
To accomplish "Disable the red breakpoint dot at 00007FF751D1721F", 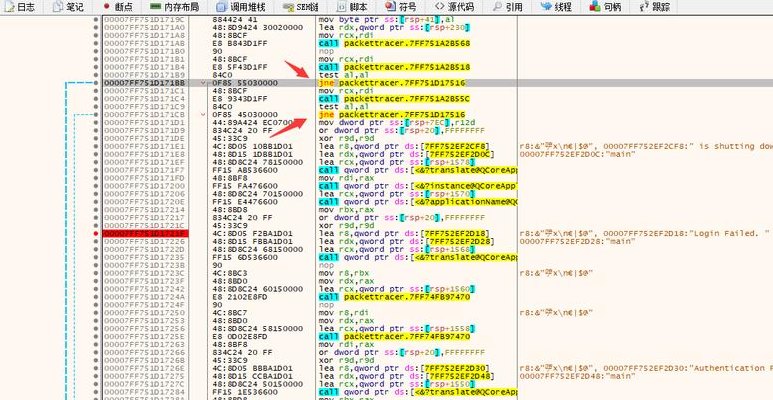I will pos(96,233).
